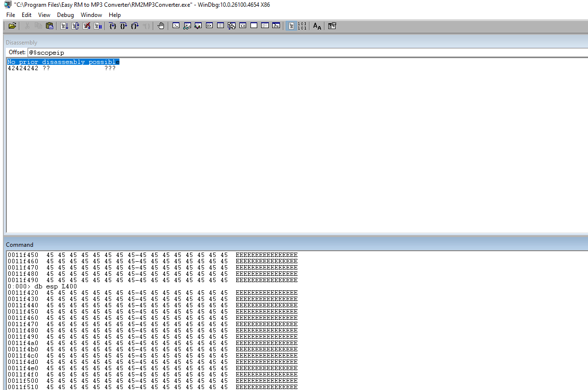This screenshot has height=390, width=588.
Task: Open the Debug menu
Action: click(x=65, y=15)
